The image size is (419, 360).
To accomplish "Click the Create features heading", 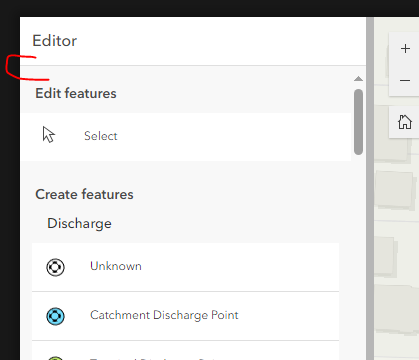I will (x=84, y=194).
